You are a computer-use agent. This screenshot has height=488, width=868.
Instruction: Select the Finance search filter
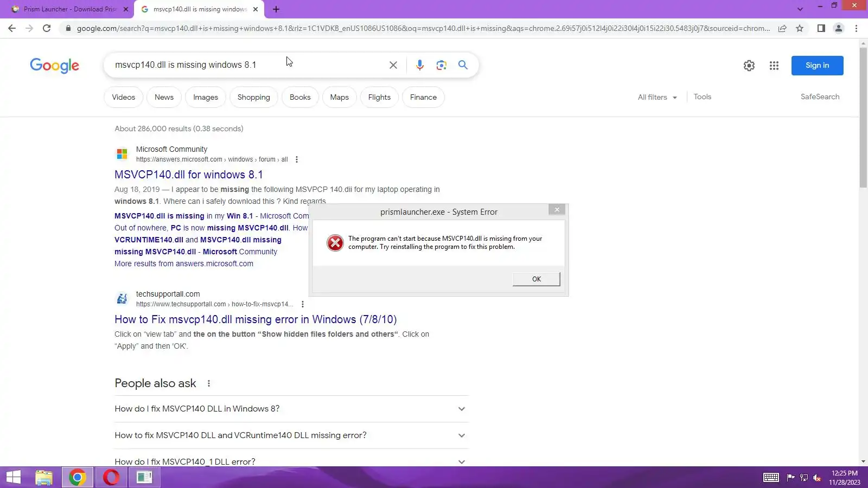tap(423, 97)
